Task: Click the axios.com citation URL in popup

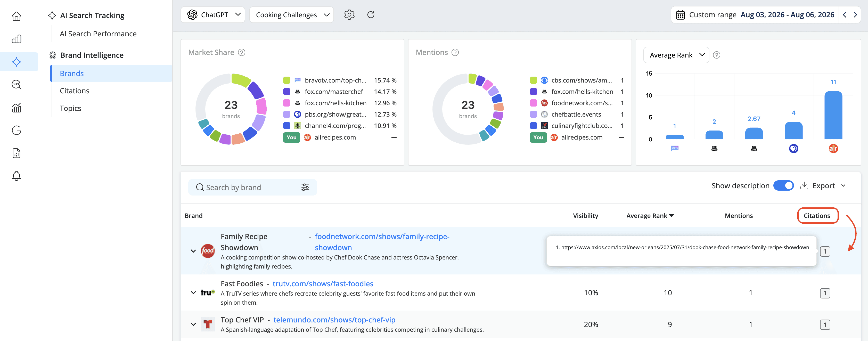Action: [x=685, y=247]
